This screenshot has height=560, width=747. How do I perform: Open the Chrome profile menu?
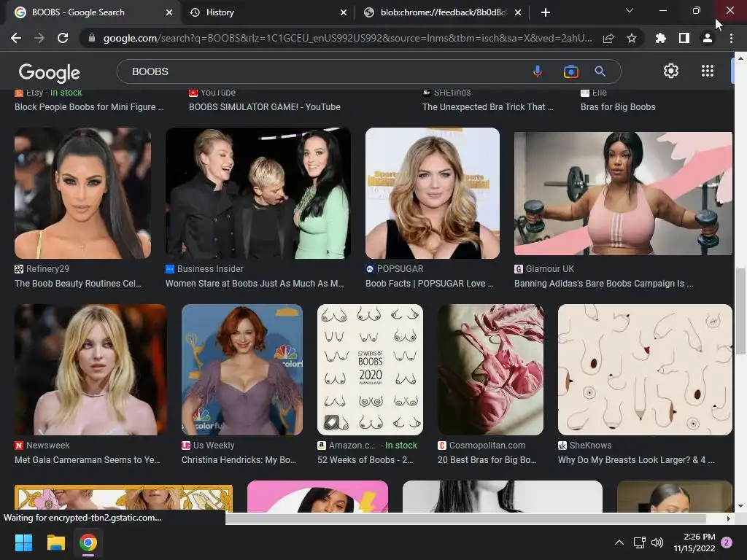click(x=708, y=38)
